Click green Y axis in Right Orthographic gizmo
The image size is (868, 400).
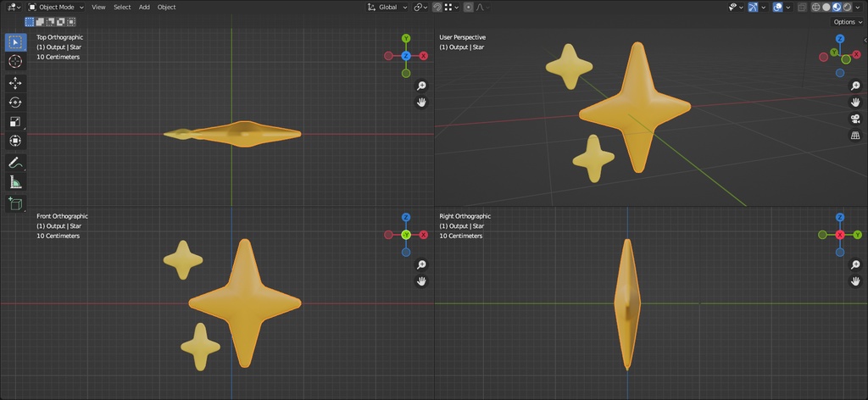tap(858, 235)
